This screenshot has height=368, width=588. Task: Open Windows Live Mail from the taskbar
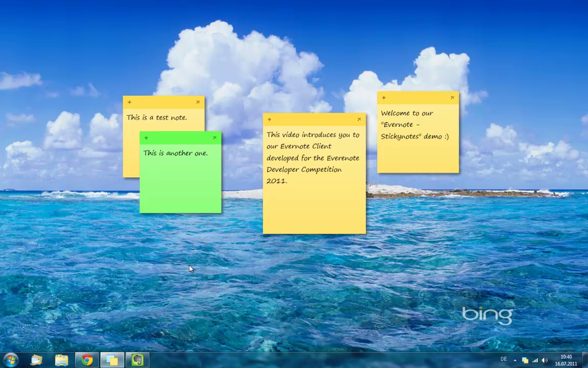[36, 359]
